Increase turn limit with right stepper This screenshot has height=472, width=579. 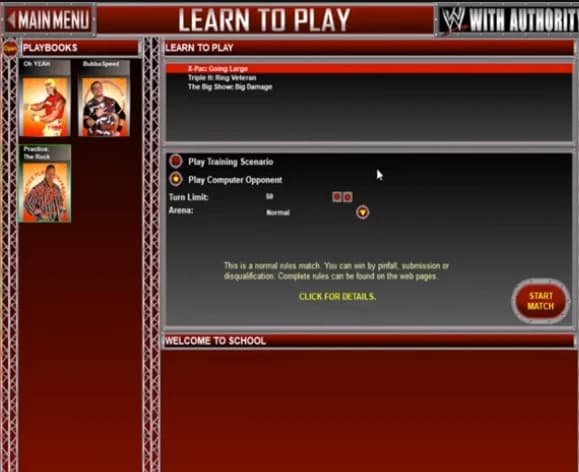point(347,197)
